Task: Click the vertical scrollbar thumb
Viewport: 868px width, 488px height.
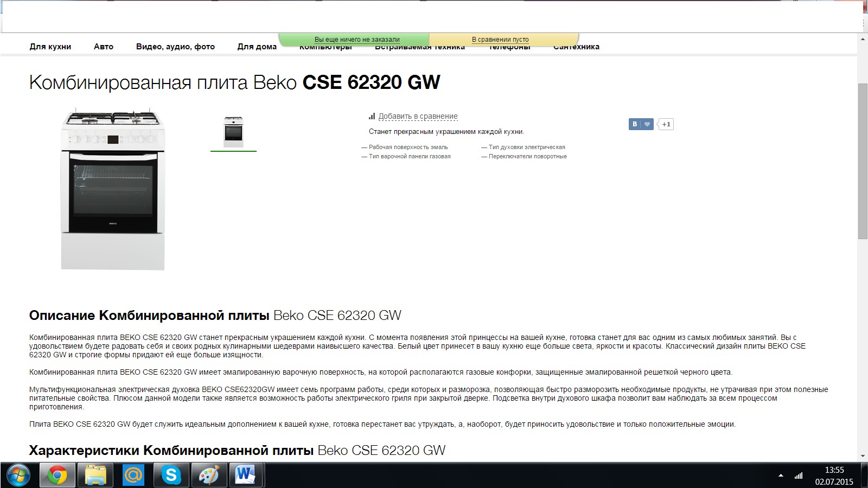Action: [x=863, y=161]
